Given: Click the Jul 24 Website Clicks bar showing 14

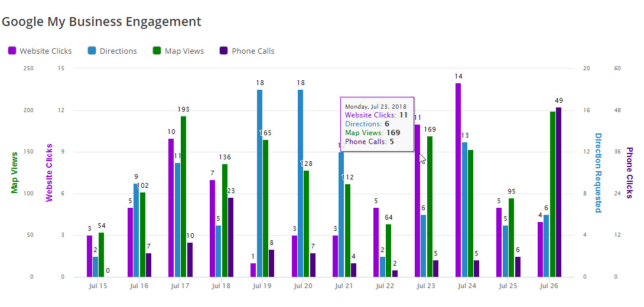Looking at the screenshot, I should [x=458, y=180].
